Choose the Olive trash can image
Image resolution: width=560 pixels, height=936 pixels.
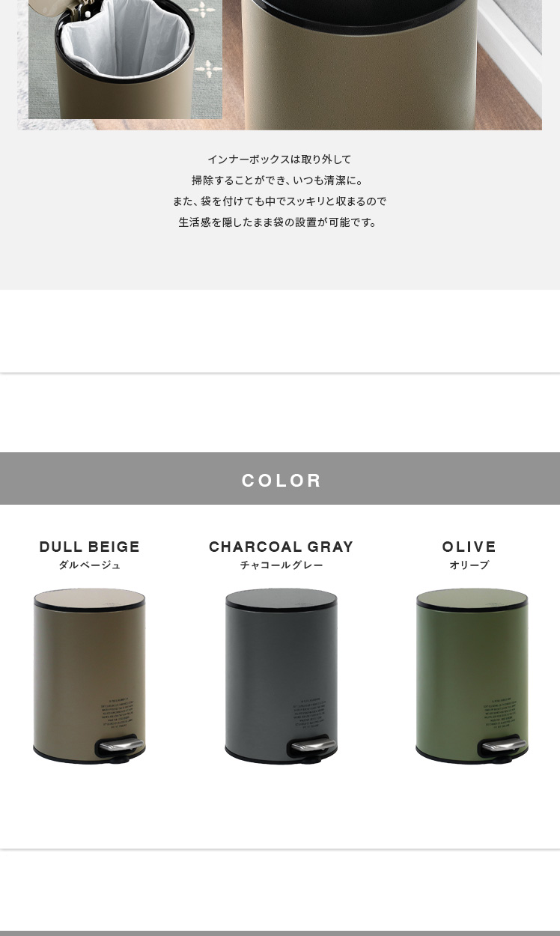pos(472,675)
